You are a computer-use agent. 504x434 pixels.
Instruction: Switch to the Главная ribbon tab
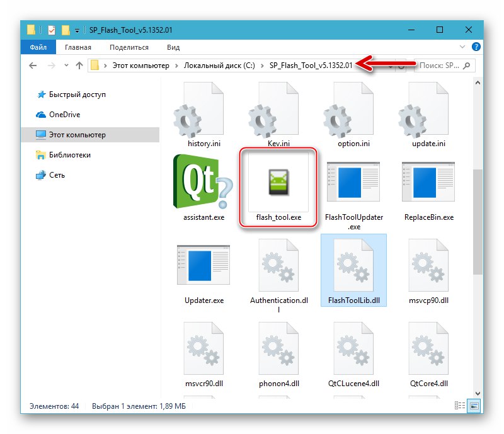pyautogui.click(x=77, y=47)
